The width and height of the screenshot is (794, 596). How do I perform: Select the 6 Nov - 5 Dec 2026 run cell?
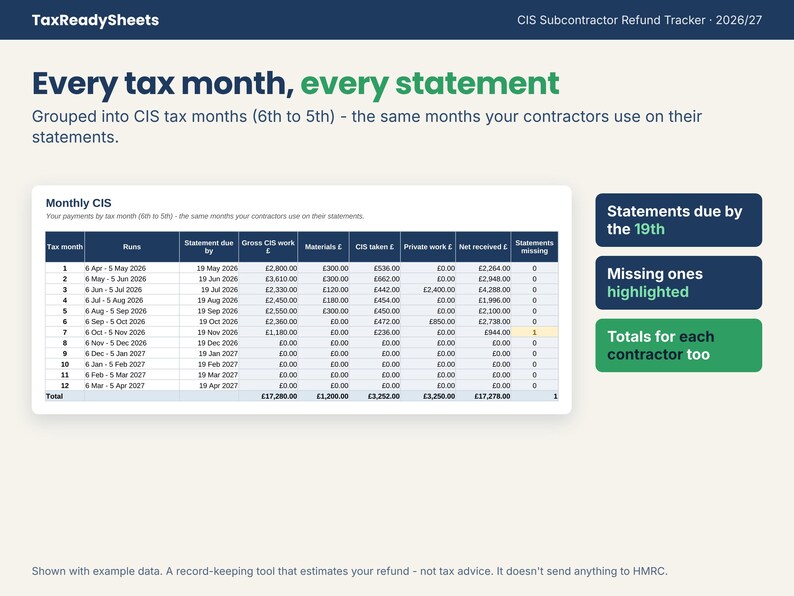pyautogui.click(x=132, y=343)
